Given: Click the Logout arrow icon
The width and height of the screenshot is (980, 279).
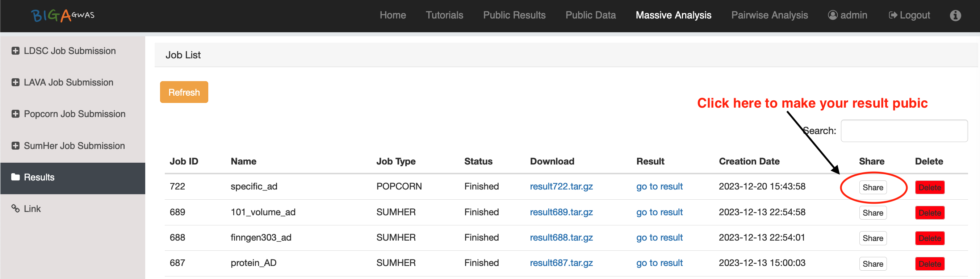Looking at the screenshot, I should pyautogui.click(x=892, y=15).
